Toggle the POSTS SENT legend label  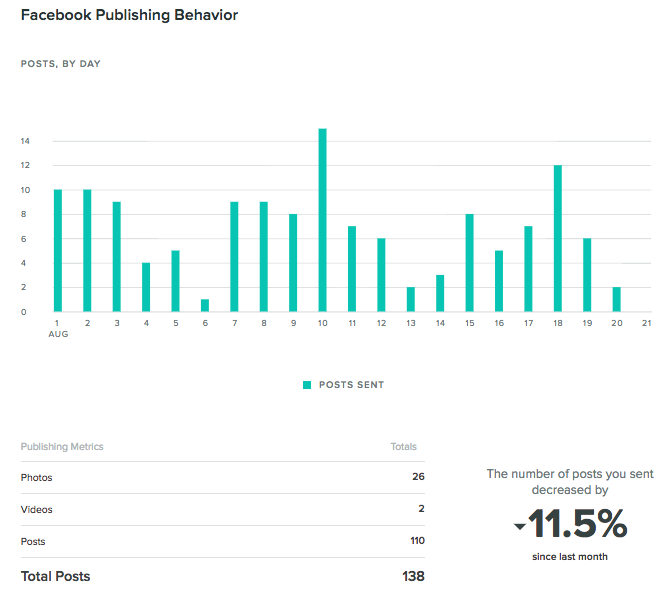(x=351, y=385)
